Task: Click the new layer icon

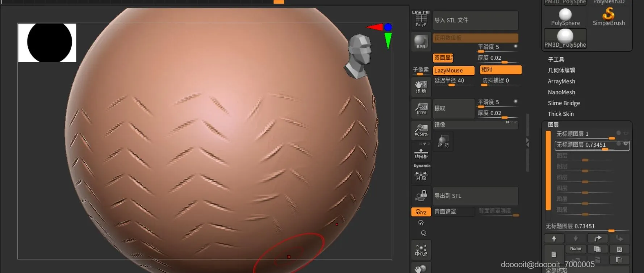Action: click(554, 254)
